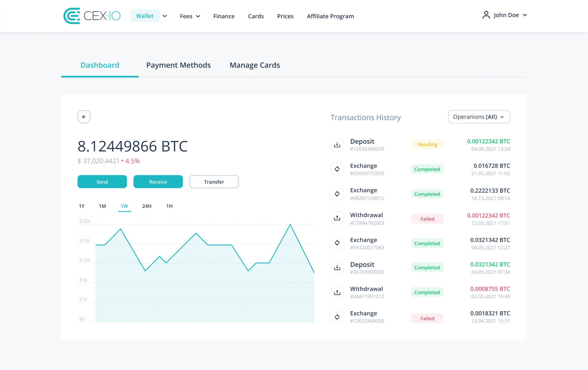
Task: Click the withdrawal upload icon in history
Action: [337, 218]
